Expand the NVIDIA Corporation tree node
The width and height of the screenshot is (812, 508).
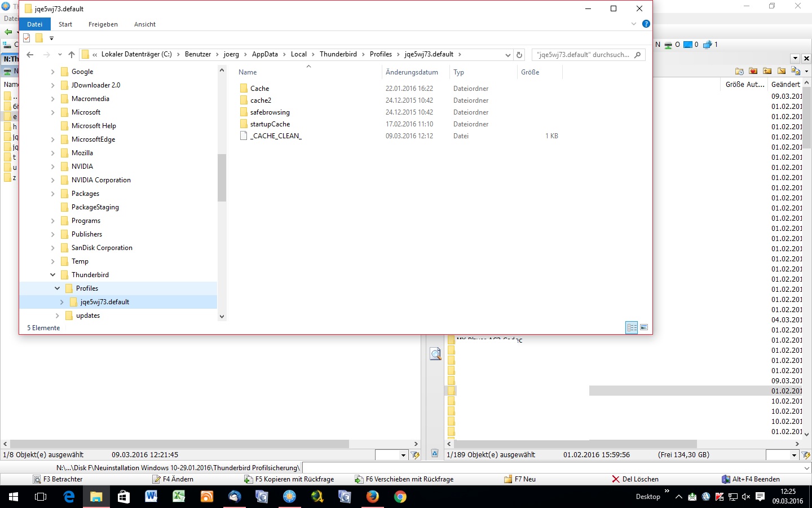[x=52, y=180]
